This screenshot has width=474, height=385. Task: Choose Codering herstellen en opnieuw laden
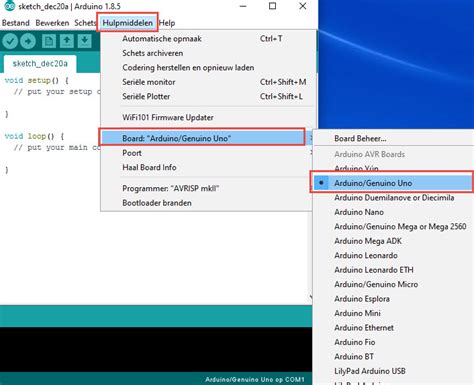coord(207,68)
